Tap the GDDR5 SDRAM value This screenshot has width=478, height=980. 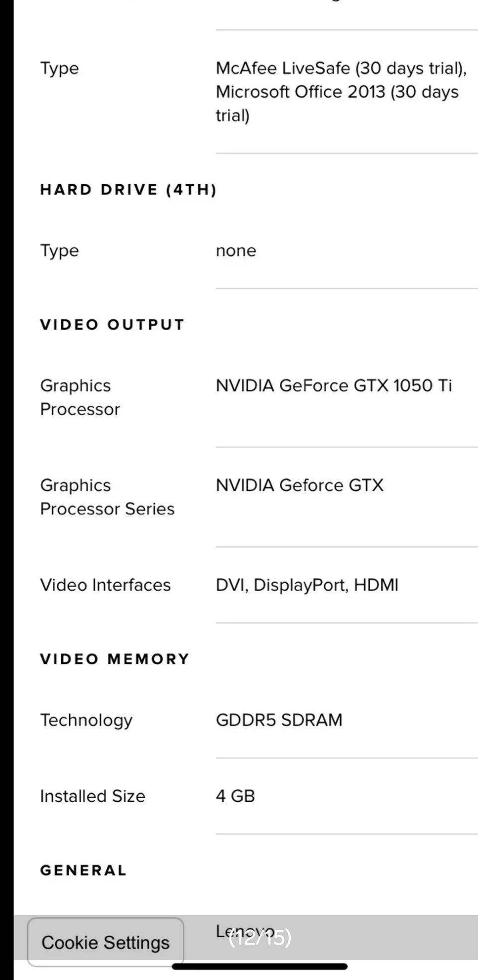click(279, 720)
